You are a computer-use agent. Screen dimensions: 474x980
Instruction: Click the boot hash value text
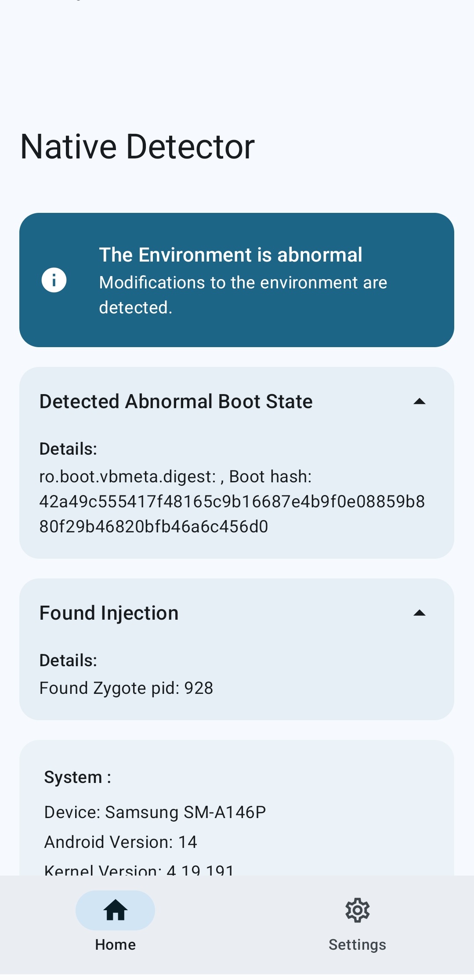point(232,514)
